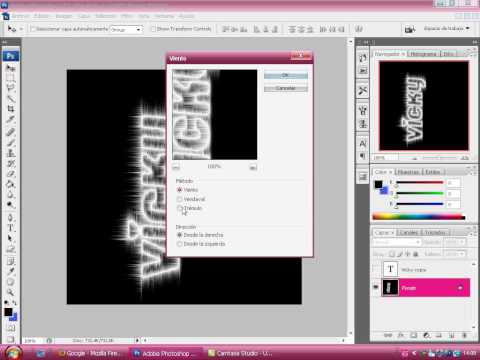
Task: Click Cancelar in the Viento dialog
Action: 285,88
